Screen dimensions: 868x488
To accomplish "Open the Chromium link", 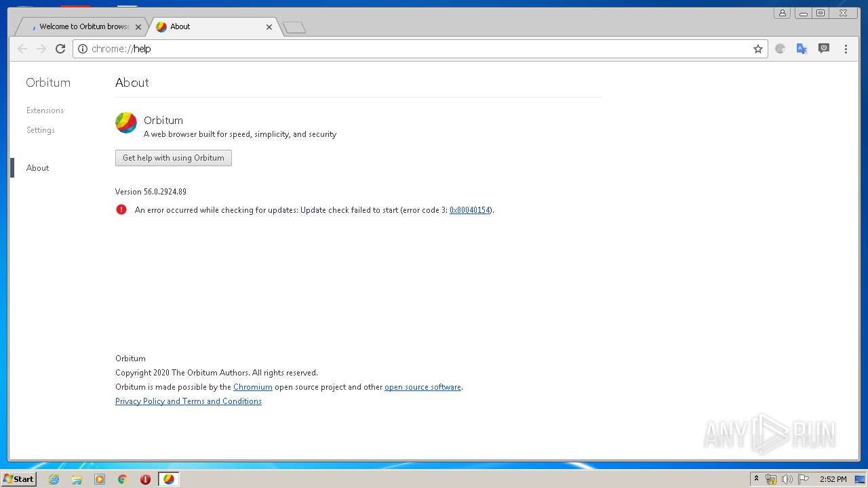I will tap(253, 387).
